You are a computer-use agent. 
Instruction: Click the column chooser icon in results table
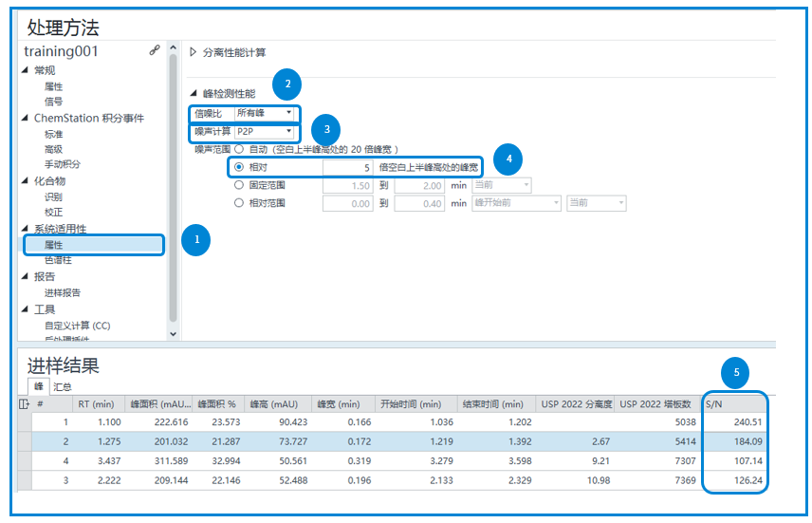(24, 403)
